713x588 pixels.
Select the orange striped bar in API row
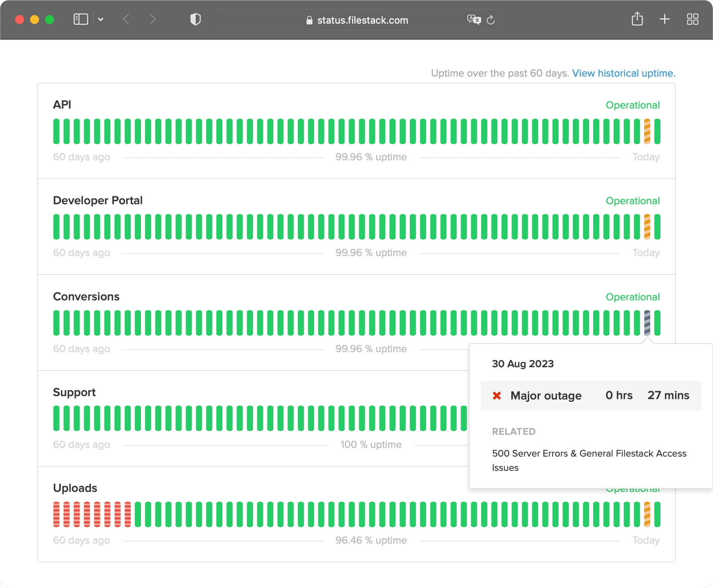647,131
